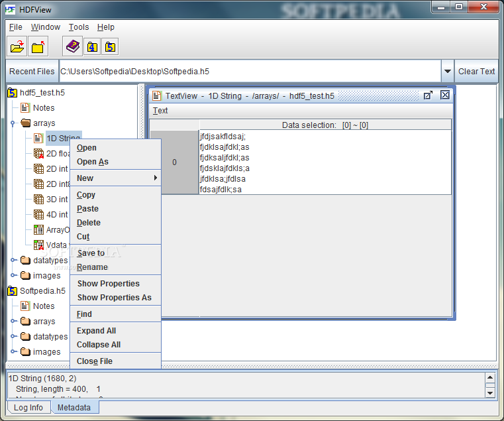Select Collapse All in context menu
Screen dimensions: 504x421
pyautogui.click(x=115, y=345)
